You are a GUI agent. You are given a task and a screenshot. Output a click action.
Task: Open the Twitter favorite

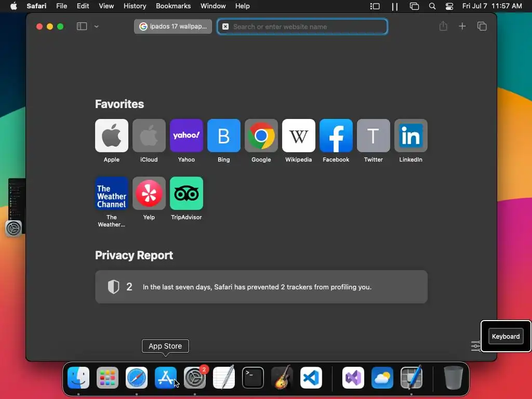click(x=373, y=136)
